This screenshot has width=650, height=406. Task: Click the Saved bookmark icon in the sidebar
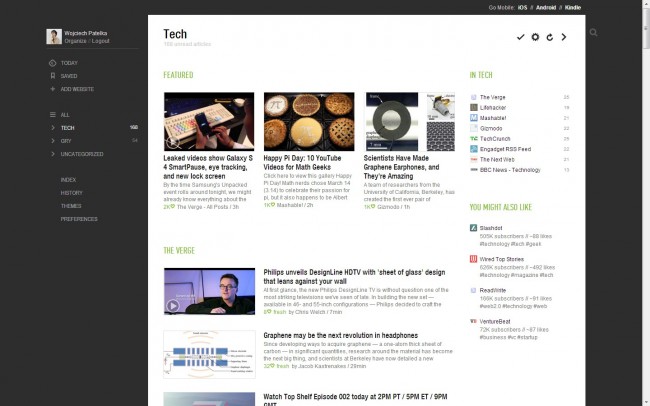pos(52,76)
